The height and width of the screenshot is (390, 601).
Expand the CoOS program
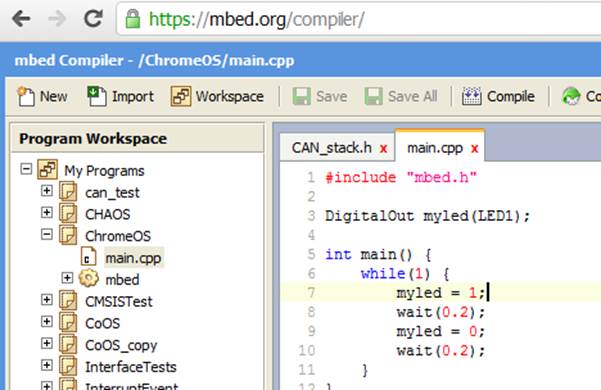(x=47, y=321)
